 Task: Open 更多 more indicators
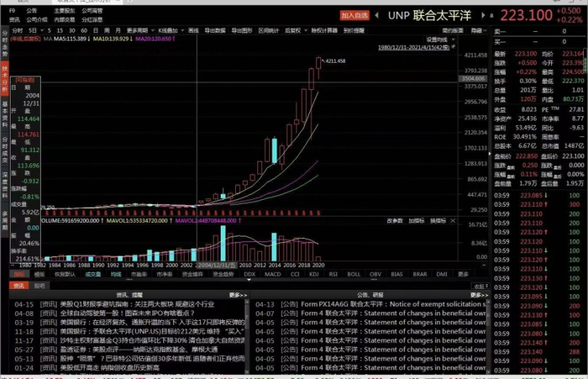463,274
